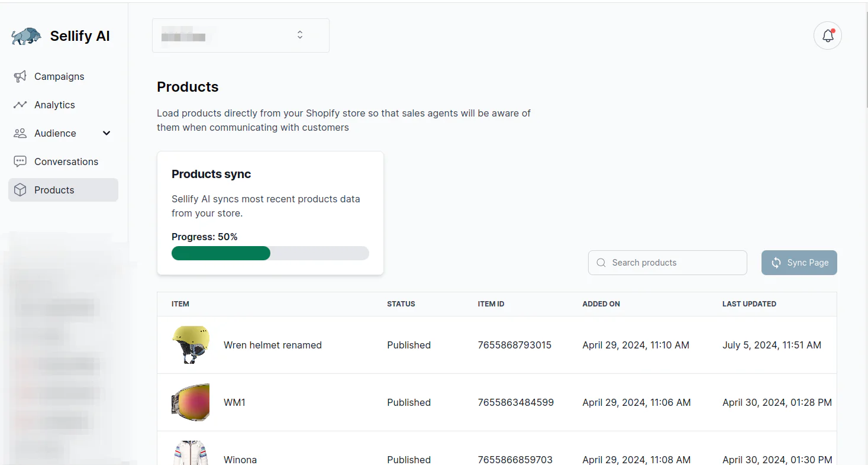Image resolution: width=868 pixels, height=465 pixels.
Task: Click added date April 29, 2024, 11:10 AM
Action: tap(635, 345)
